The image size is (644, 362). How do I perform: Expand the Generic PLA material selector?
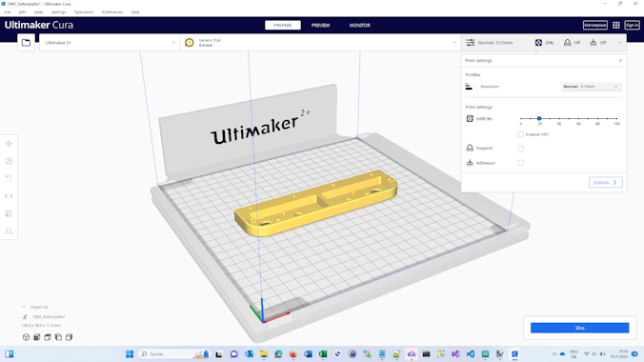pos(320,42)
